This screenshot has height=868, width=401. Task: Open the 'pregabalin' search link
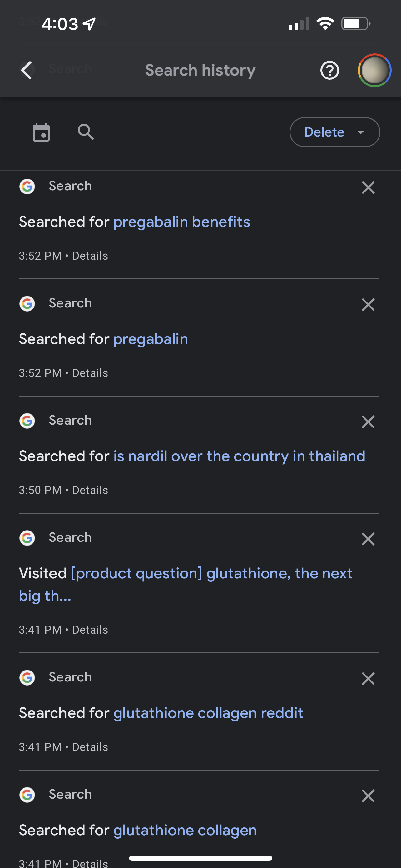click(151, 339)
